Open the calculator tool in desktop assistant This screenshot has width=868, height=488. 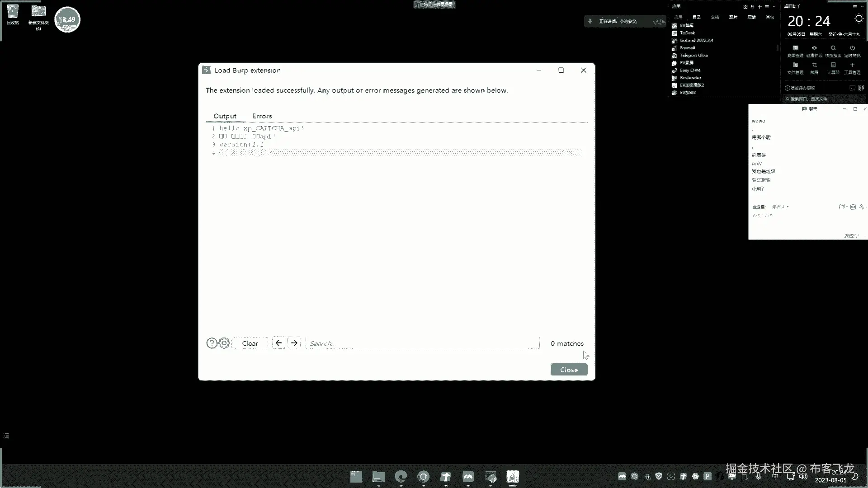(x=833, y=66)
